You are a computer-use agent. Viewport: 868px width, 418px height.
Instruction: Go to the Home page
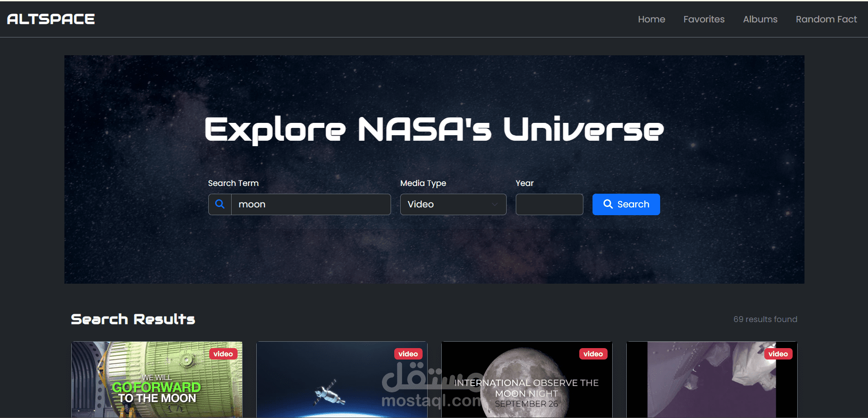pyautogui.click(x=651, y=19)
